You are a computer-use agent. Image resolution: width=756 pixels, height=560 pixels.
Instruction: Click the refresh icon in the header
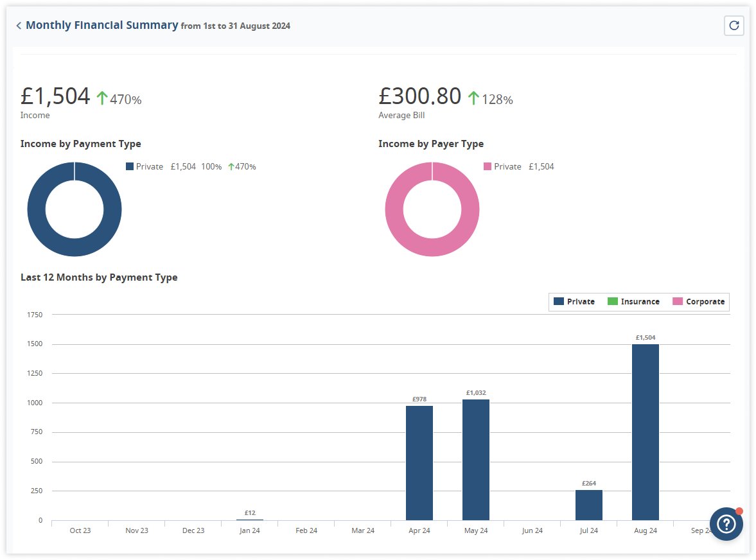pos(734,26)
